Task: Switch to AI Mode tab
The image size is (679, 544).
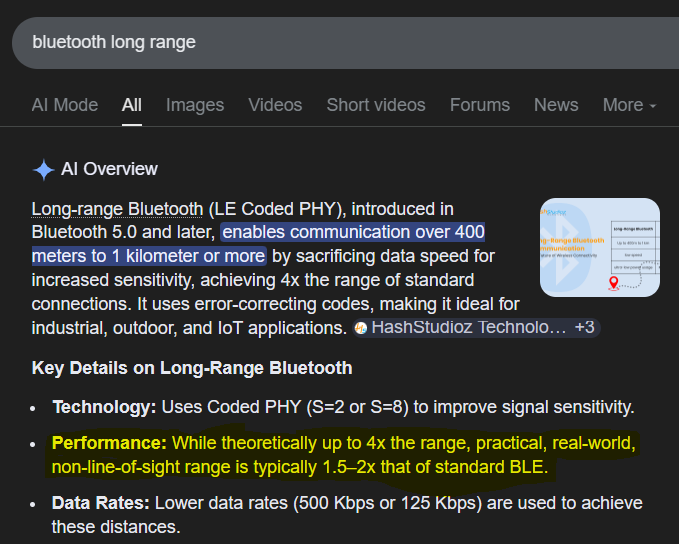Action: click(65, 105)
